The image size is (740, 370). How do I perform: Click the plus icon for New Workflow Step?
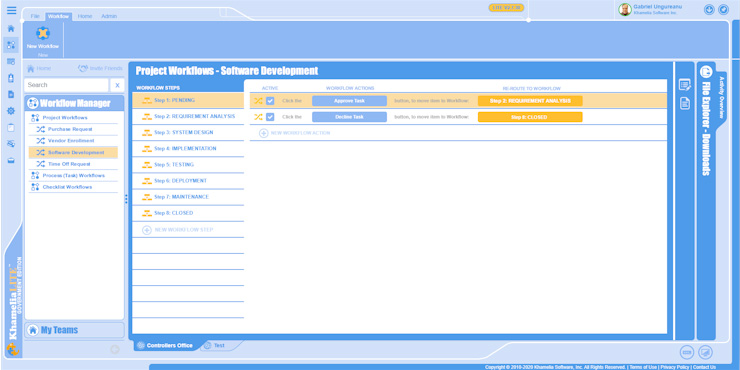pyautogui.click(x=147, y=230)
